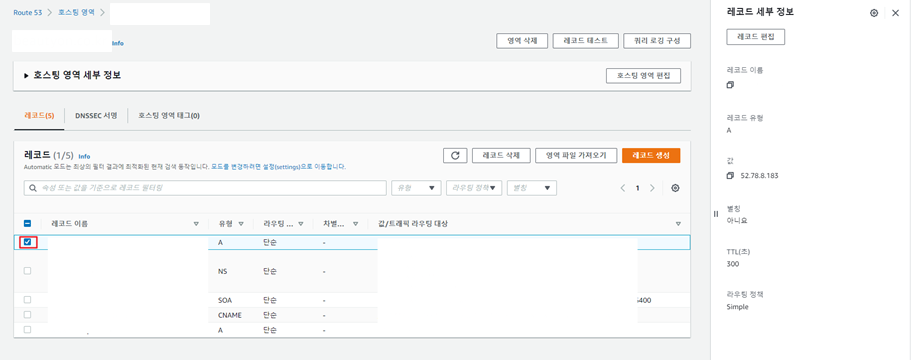Go to previous page arrow in pagination
This screenshot has height=360, width=913.
pyautogui.click(x=623, y=188)
